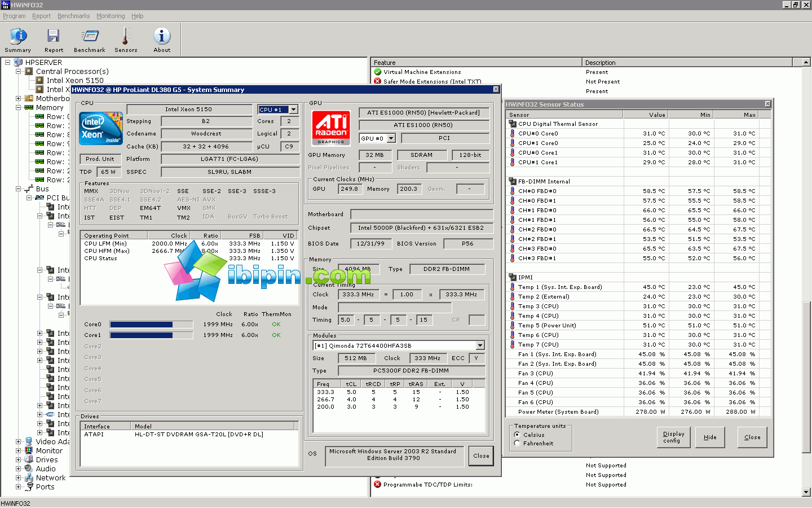Collapse the Central Processor(s) node
The width and height of the screenshot is (812, 508).
point(19,71)
